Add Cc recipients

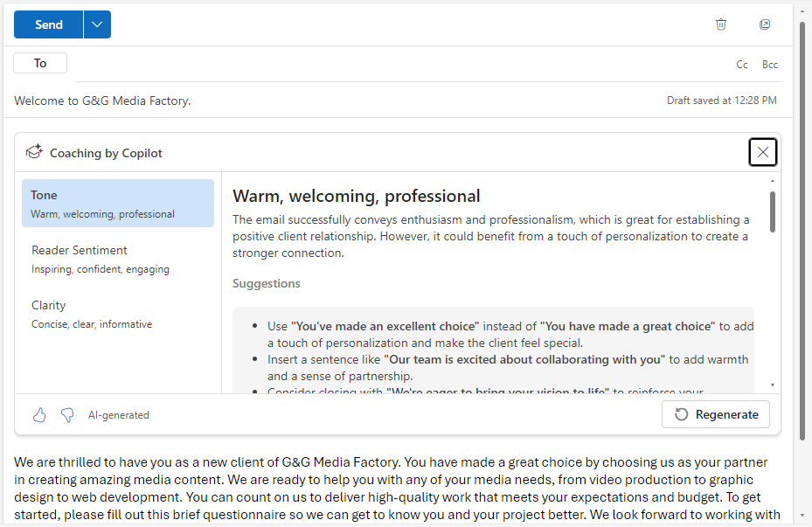point(741,64)
